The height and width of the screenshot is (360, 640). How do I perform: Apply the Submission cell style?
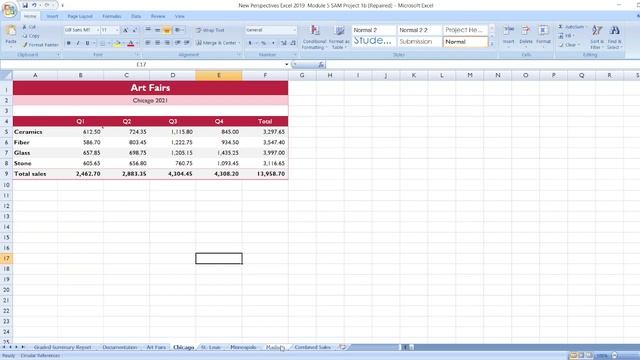[419, 42]
